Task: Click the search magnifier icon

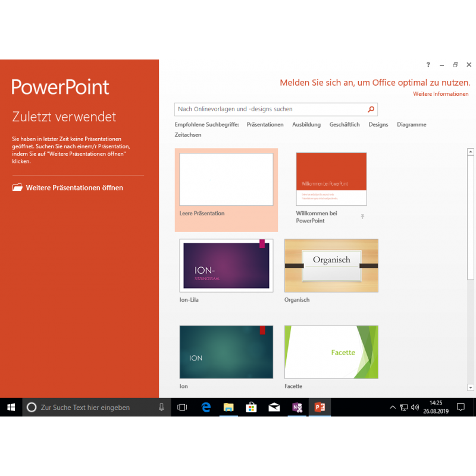Action: point(371,109)
